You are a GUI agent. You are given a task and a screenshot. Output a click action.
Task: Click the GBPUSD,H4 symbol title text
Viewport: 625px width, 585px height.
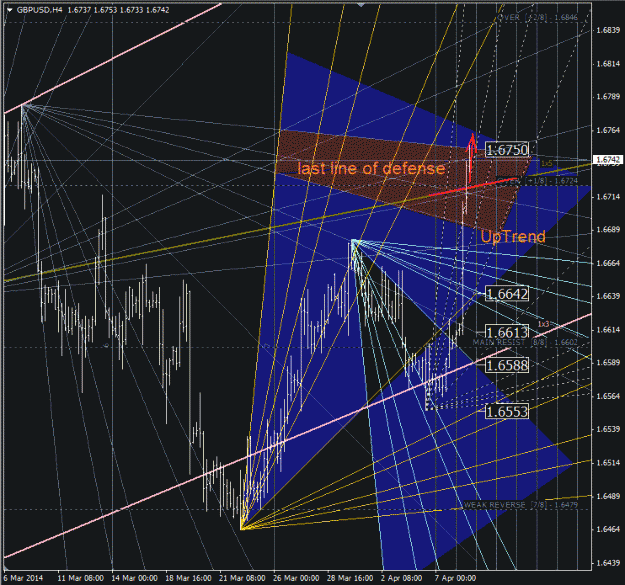tap(39, 10)
